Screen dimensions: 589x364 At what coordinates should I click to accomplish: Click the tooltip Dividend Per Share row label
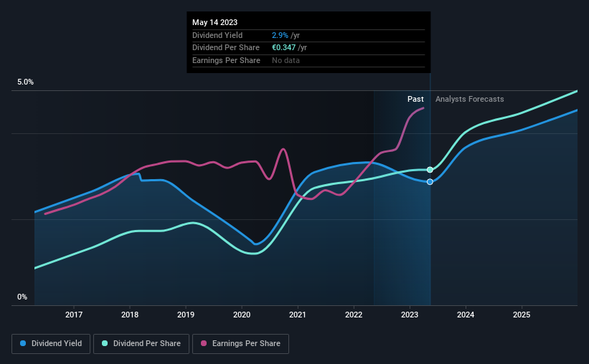pos(226,48)
